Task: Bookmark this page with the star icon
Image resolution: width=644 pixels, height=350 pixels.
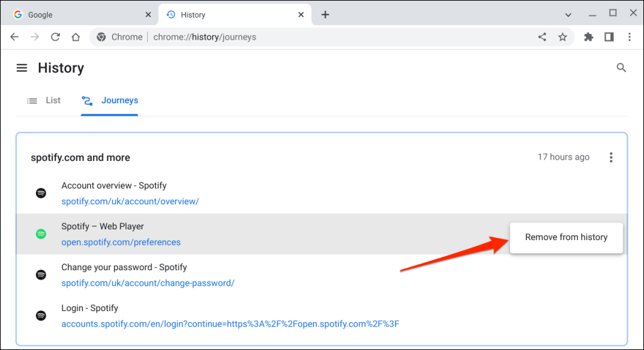Action: tap(563, 37)
